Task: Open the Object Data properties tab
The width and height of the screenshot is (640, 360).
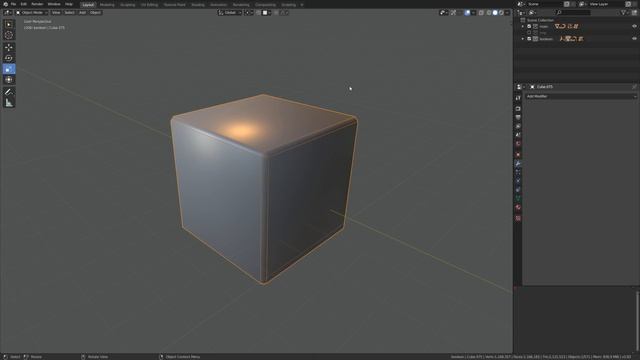Action: click(518, 198)
